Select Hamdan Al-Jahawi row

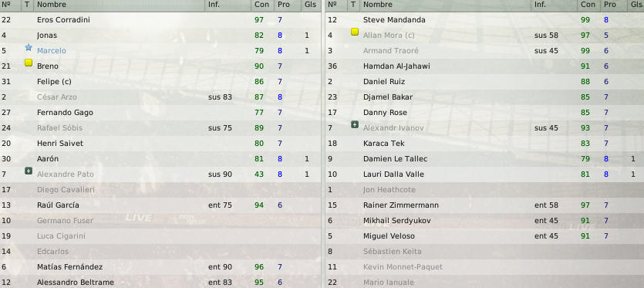click(484, 66)
